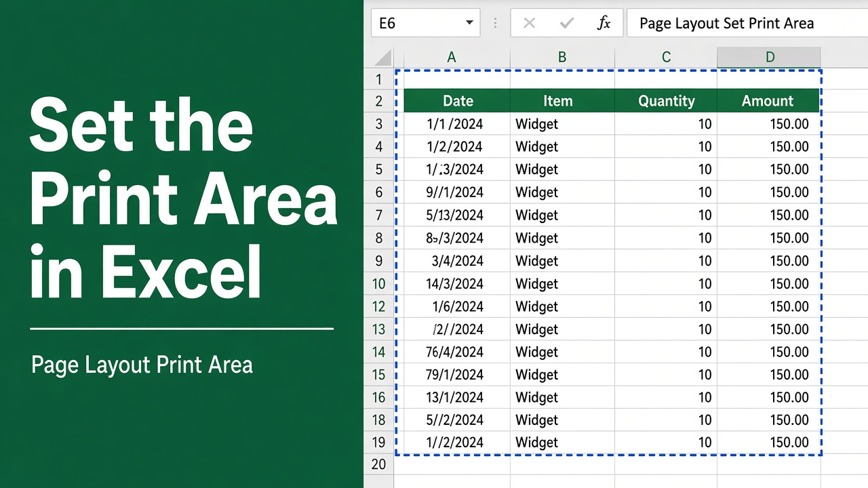The width and height of the screenshot is (868, 488).
Task: Select column D header
Action: (x=769, y=58)
